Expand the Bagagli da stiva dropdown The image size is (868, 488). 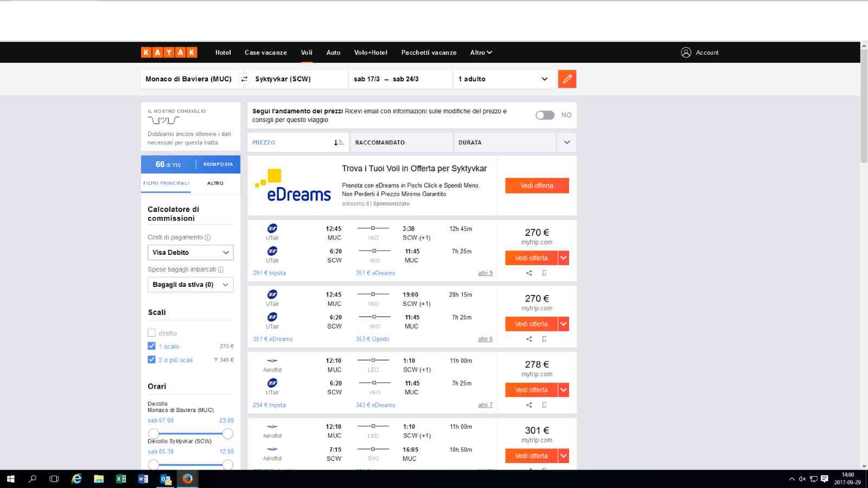click(190, 285)
